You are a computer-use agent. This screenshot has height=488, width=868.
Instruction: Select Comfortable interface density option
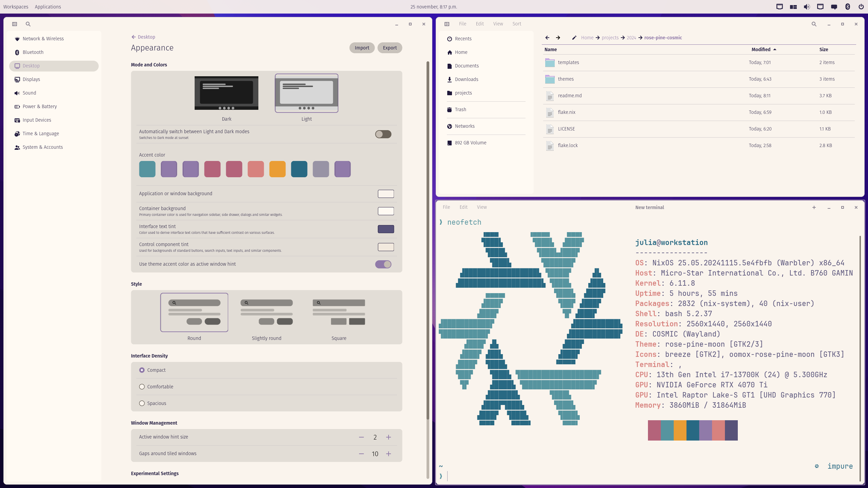pyautogui.click(x=141, y=386)
